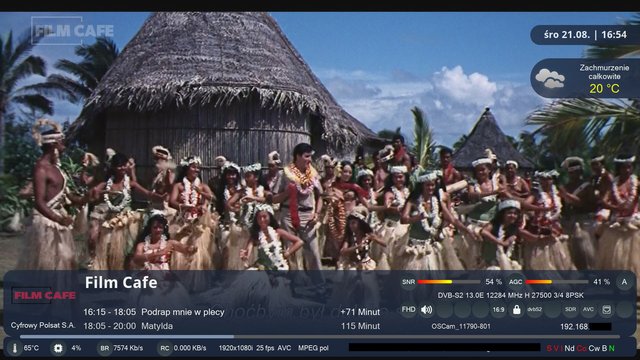
Task: Click the 'MPEG pol' audio track text
Action: [x=313, y=348]
